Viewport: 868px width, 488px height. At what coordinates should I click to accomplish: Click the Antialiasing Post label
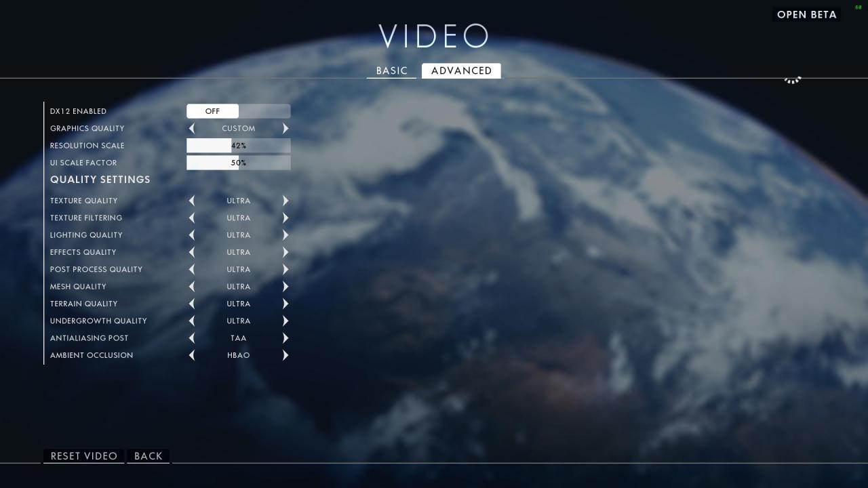pyautogui.click(x=89, y=338)
